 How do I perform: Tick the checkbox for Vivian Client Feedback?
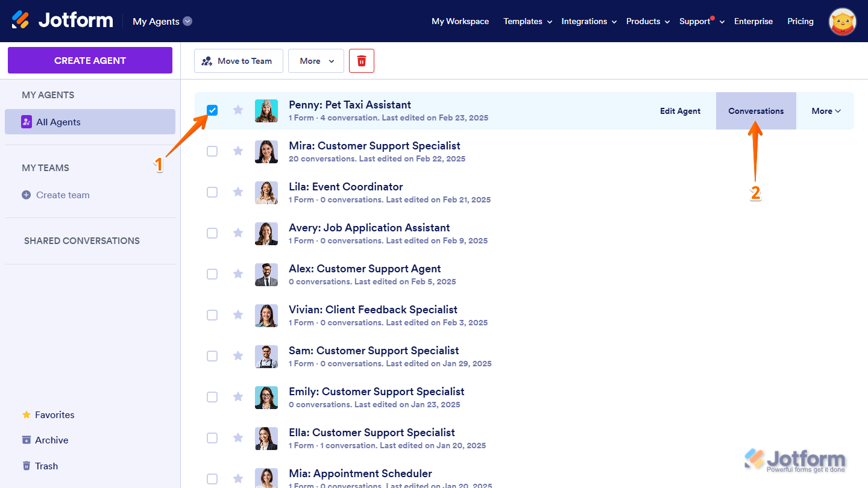[x=212, y=315]
